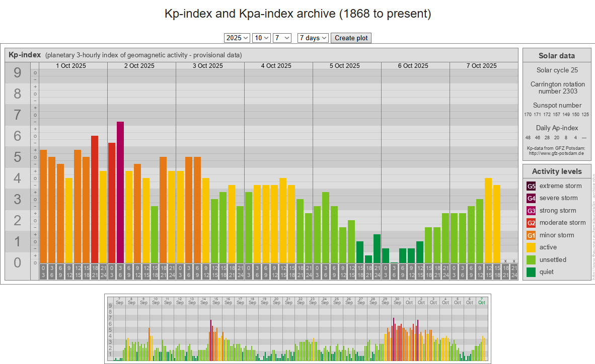
Task: Click the Create plot button
Action: coord(351,38)
